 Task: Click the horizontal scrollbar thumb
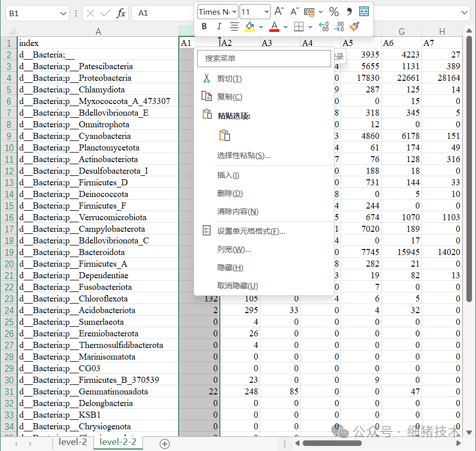coord(332,443)
